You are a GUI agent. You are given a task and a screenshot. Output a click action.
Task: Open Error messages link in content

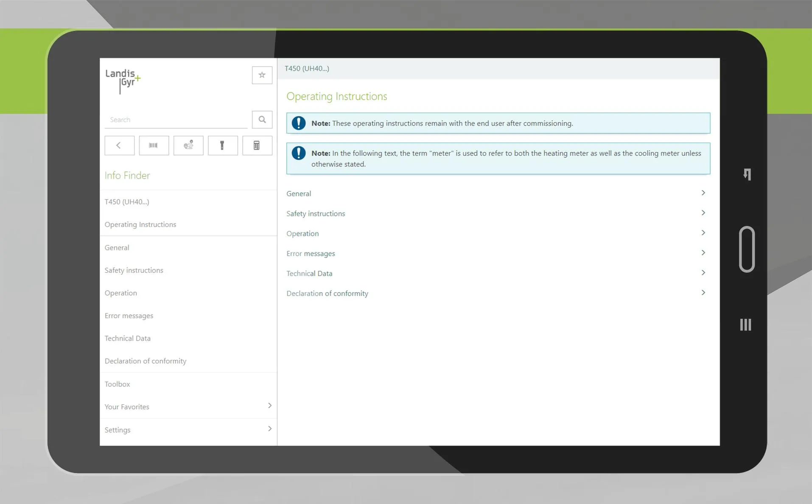click(311, 253)
